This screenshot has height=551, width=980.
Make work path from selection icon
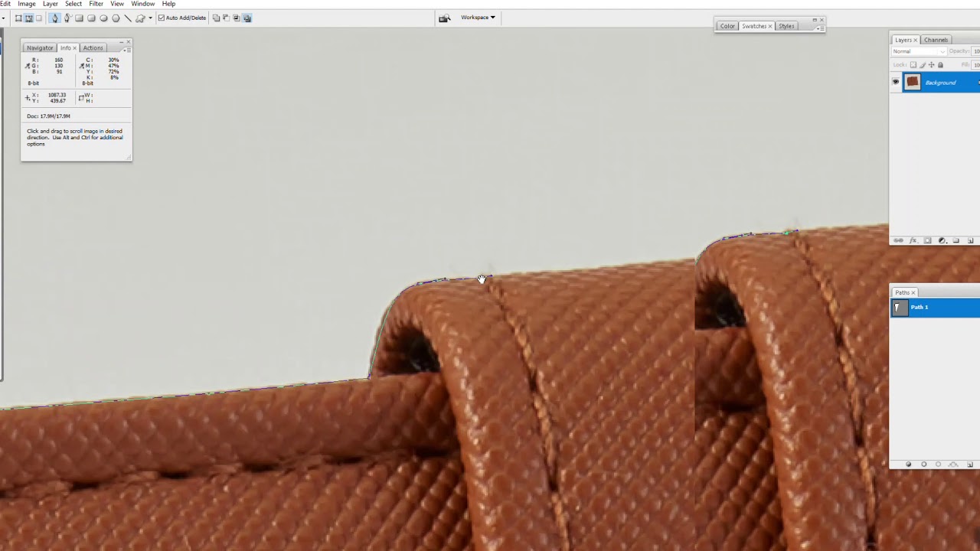(953, 464)
